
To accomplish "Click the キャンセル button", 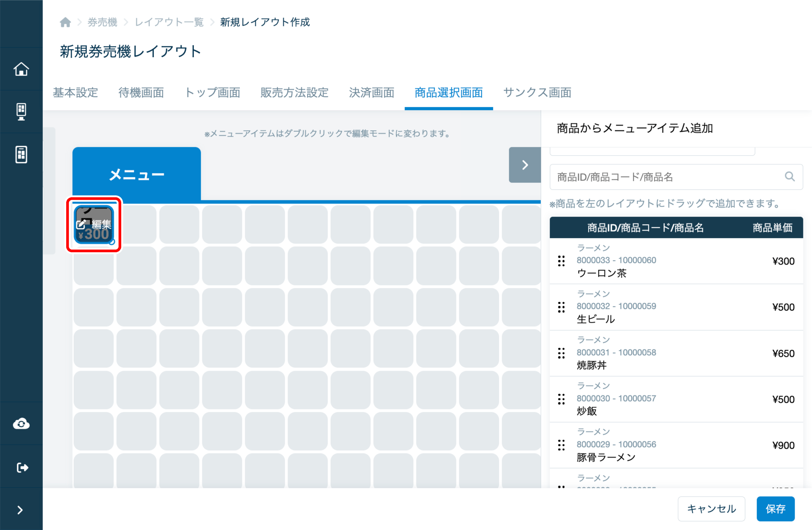I will coord(711,509).
